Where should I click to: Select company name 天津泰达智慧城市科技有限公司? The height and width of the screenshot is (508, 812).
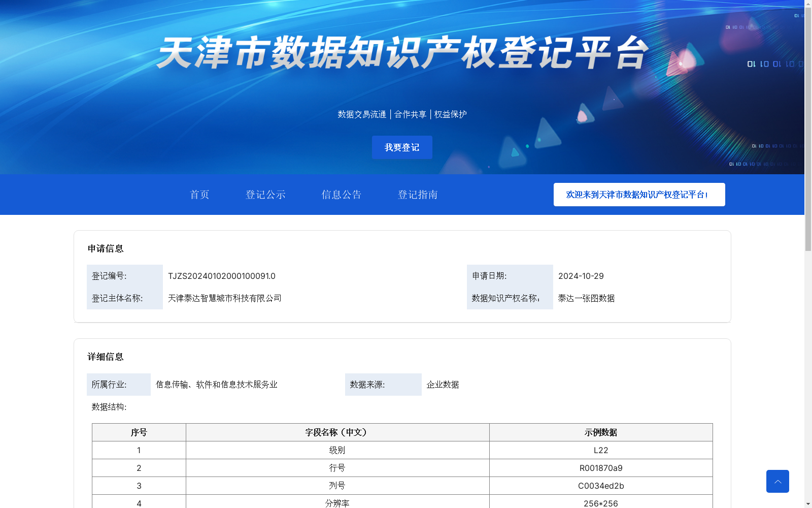click(x=225, y=298)
